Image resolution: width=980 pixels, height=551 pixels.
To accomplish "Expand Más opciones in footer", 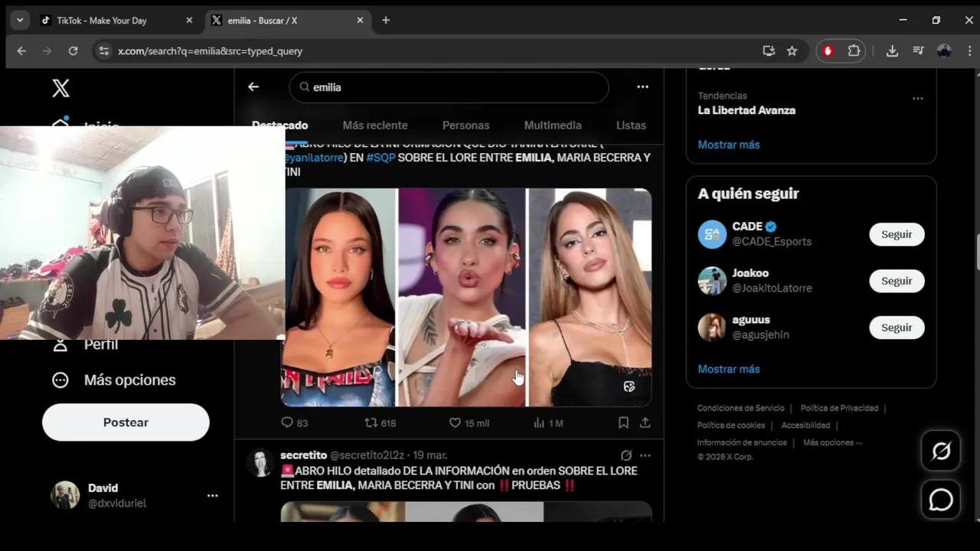I will point(832,442).
